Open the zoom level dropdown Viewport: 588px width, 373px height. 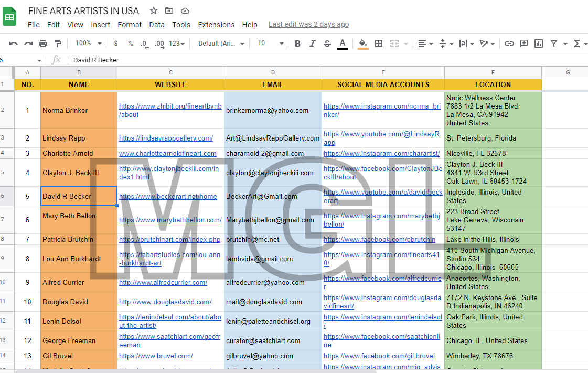89,43
